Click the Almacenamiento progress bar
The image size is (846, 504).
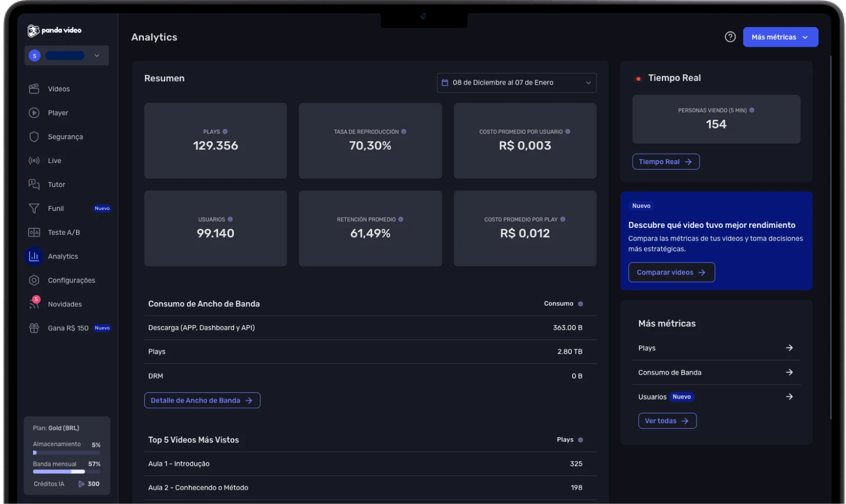pyautogui.click(x=67, y=453)
